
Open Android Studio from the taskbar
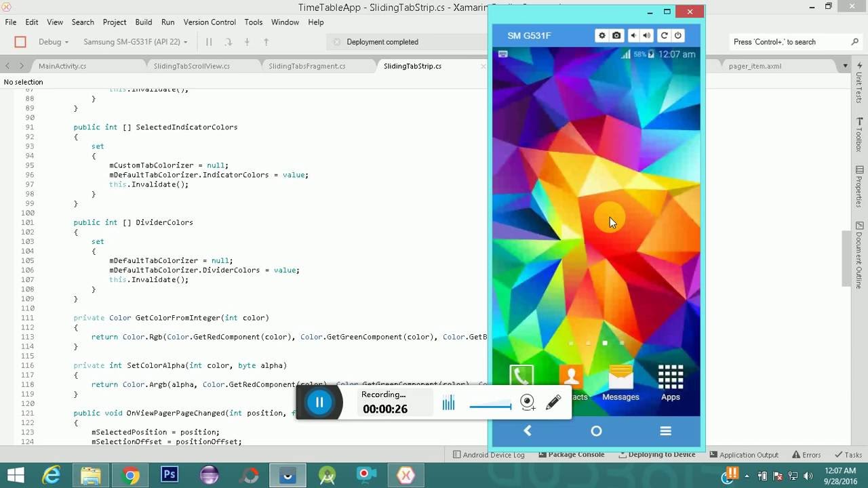point(328,475)
